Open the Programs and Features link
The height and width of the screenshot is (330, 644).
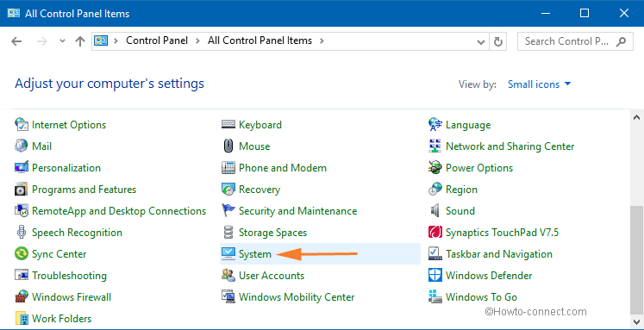coord(84,190)
